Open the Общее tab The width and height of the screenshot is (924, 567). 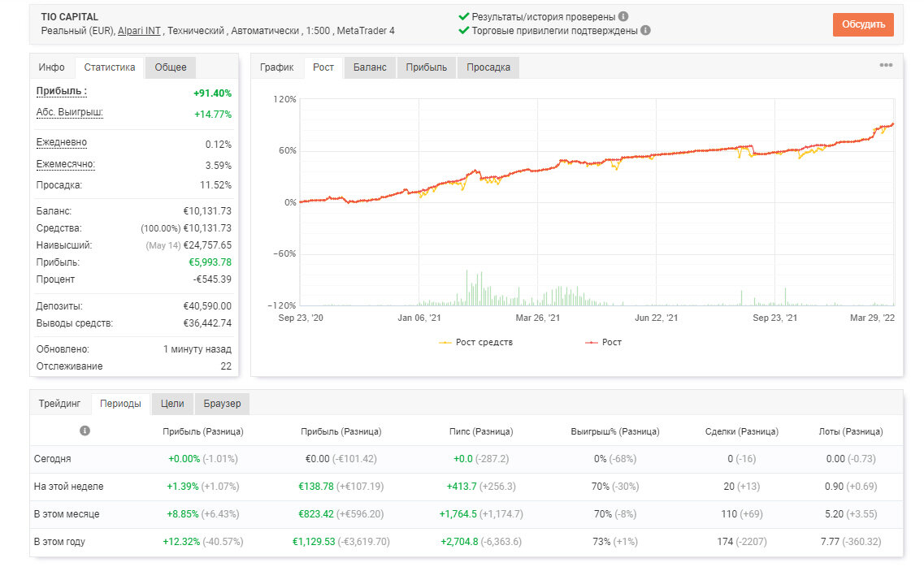point(171,67)
